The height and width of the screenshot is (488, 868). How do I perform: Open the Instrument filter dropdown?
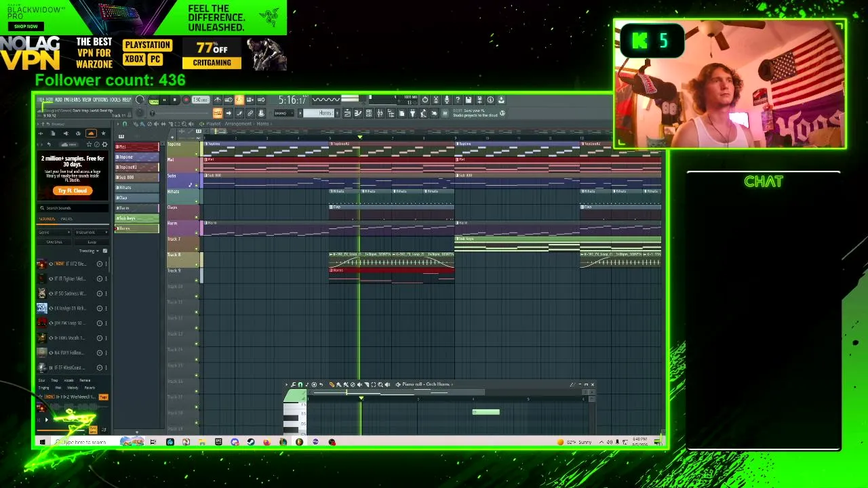[90, 232]
